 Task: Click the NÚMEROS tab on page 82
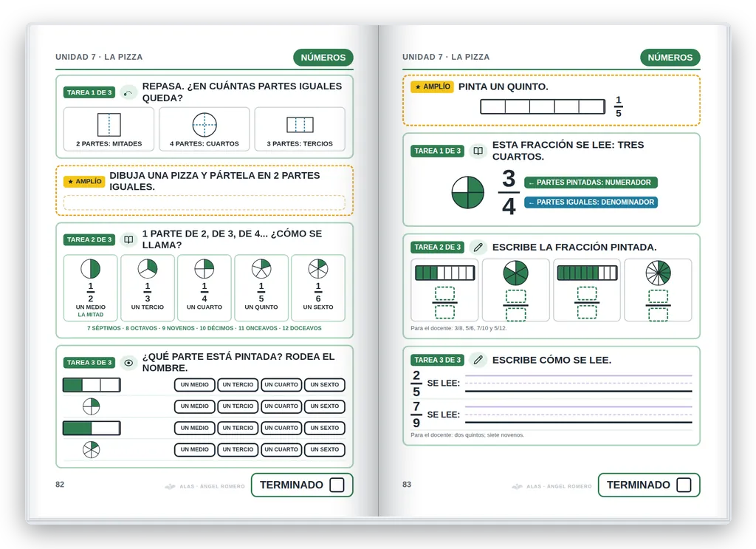pos(323,58)
